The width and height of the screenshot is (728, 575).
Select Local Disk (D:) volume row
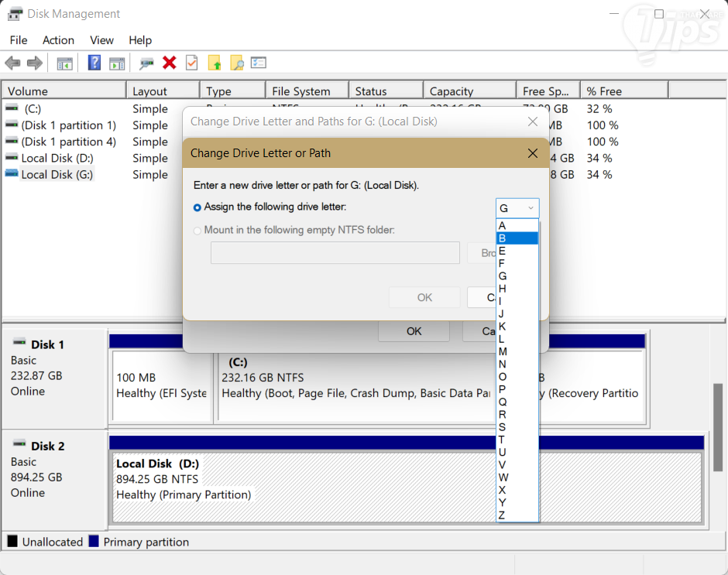57,158
